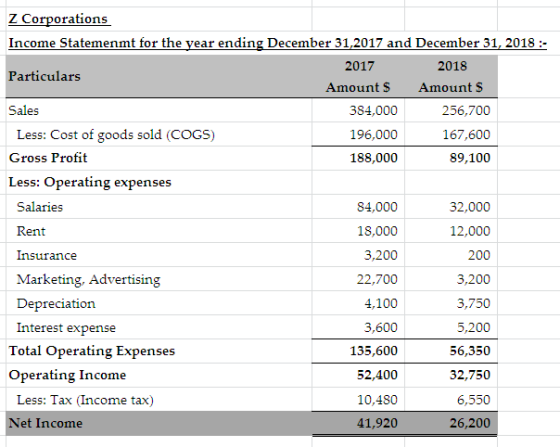
Task: Click the 'Depreciation' row label
Action: pos(56,304)
